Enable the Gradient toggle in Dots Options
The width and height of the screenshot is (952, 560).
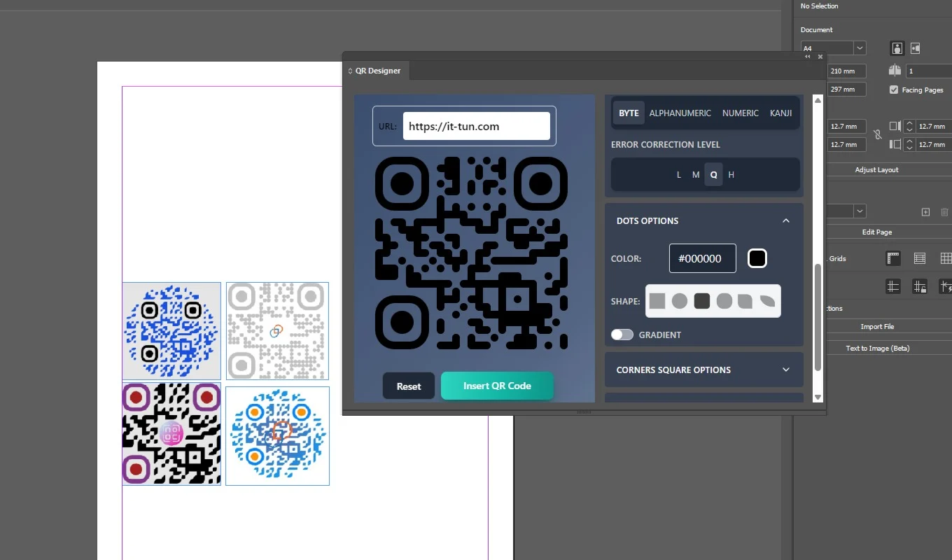click(622, 335)
